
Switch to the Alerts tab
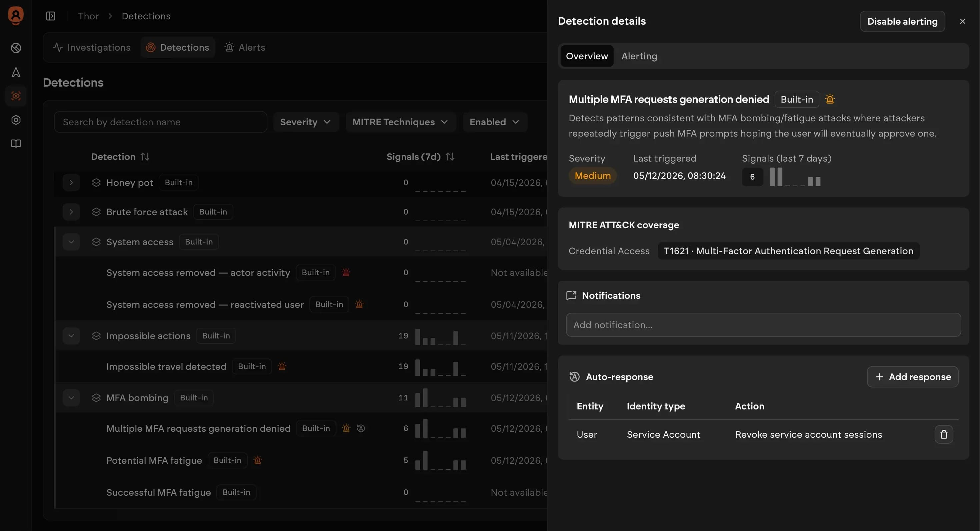[245, 47]
